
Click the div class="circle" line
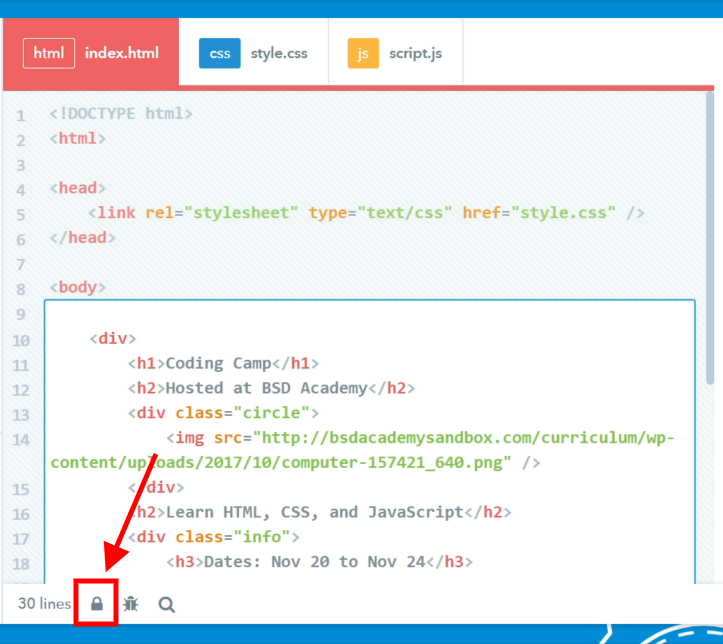(x=223, y=413)
